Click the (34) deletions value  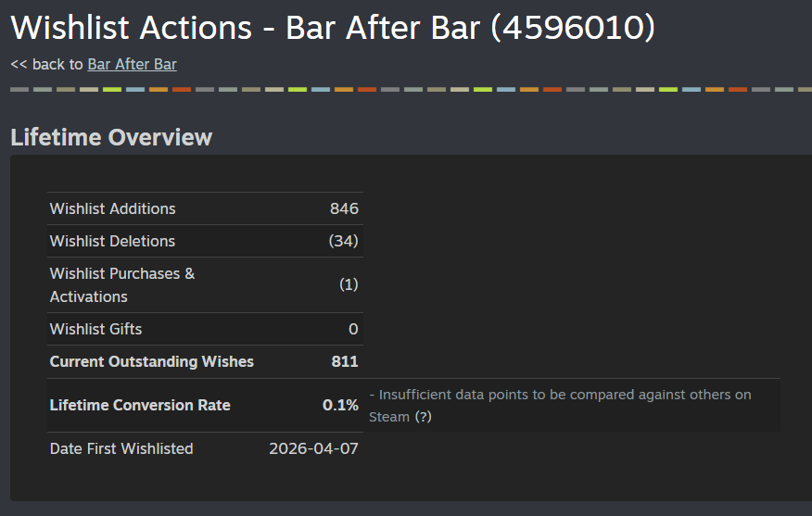click(x=343, y=241)
